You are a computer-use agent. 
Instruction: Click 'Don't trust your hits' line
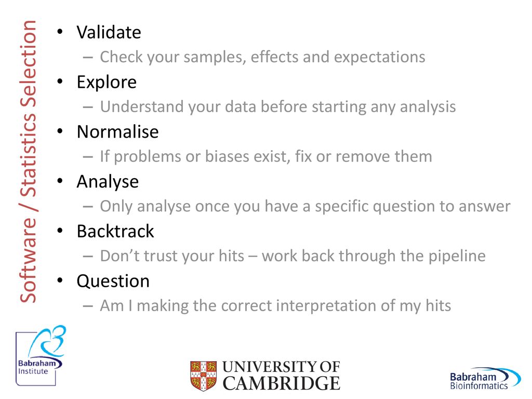(292, 256)
